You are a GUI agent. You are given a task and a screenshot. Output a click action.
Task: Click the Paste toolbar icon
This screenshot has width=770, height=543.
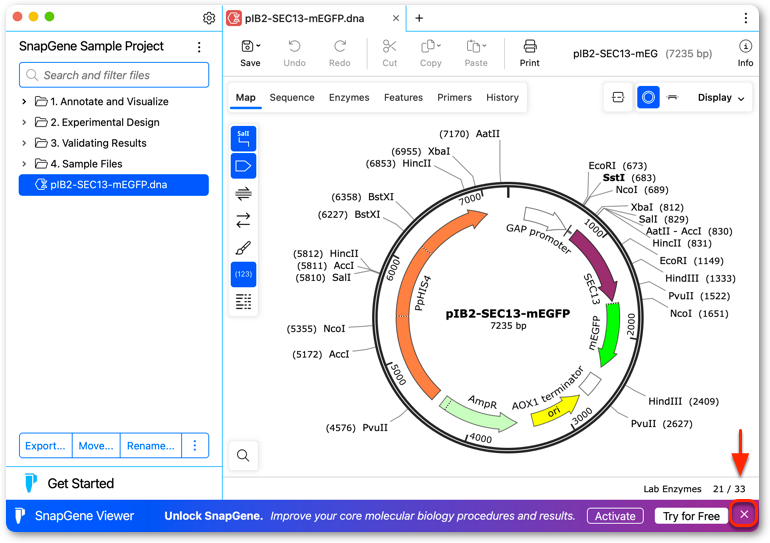(x=473, y=46)
